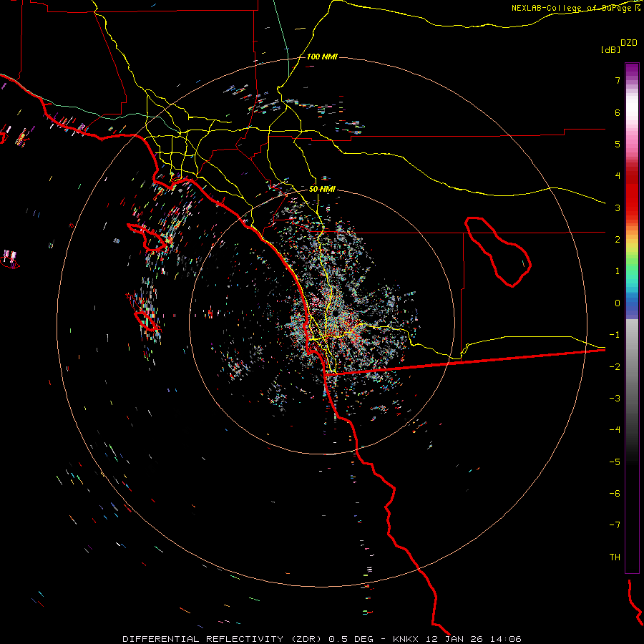Click the purple top of the color bar

click(x=632, y=70)
